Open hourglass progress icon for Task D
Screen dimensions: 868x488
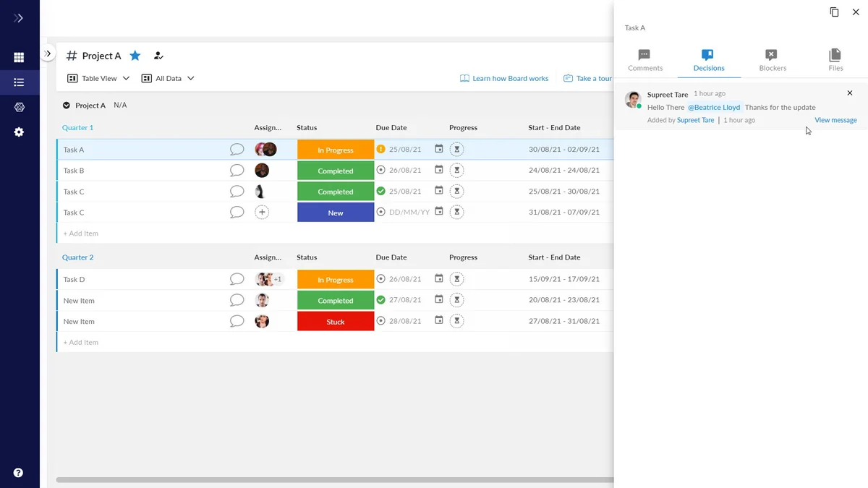(x=456, y=279)
